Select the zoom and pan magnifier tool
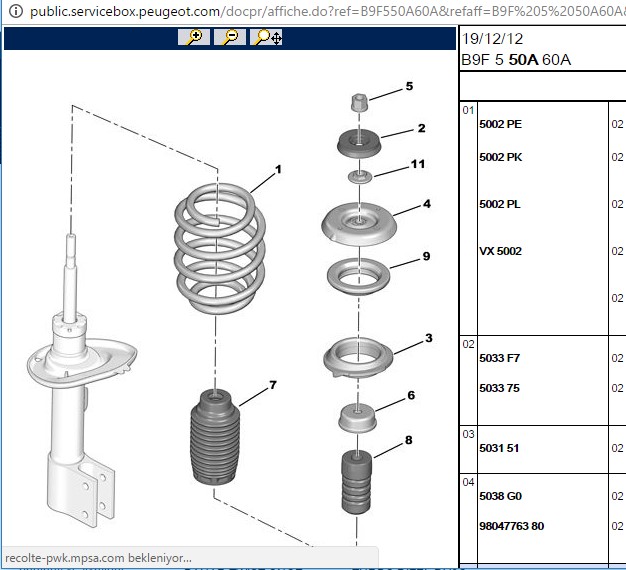626x570 pixels. (266, 37)
